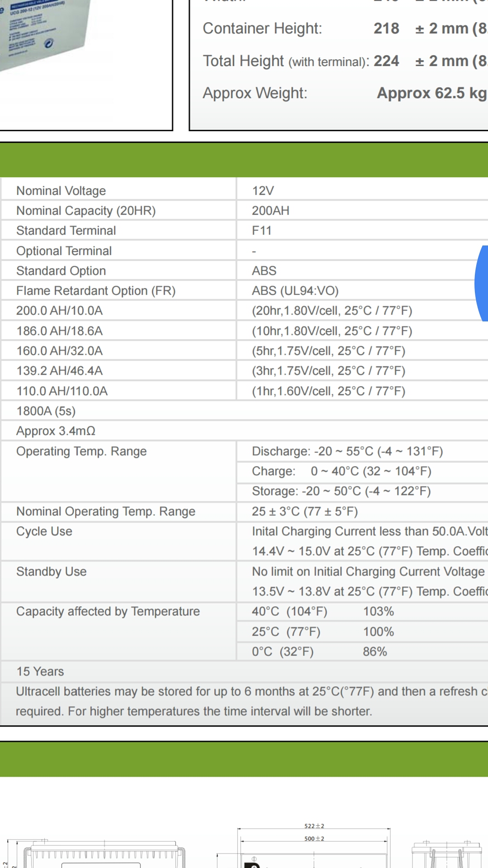This screenshot has width=488, height=868.
Task: Tap the Standby Use label
Action: pyautogui.click(x=51, y=571)
